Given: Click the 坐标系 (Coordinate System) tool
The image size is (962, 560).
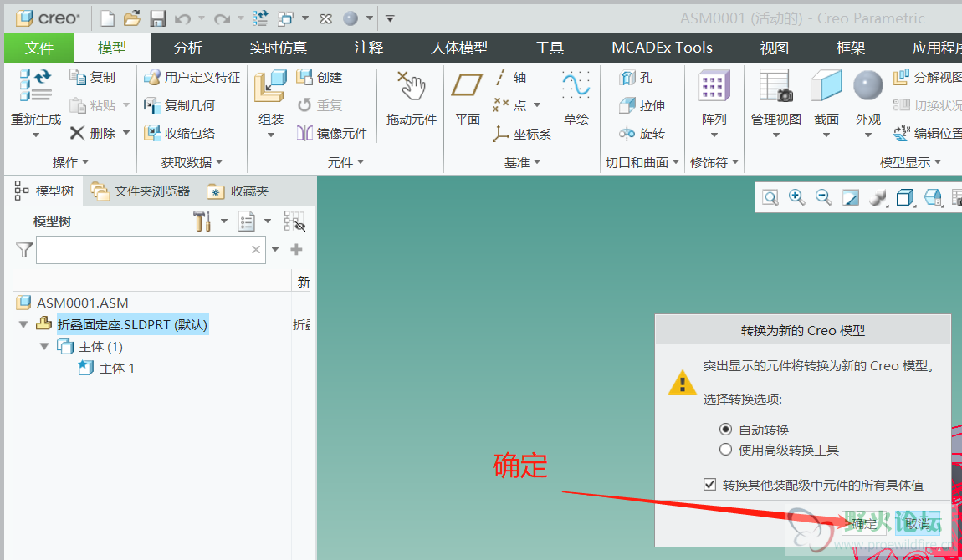Looking at the screenshot, I should pyautogui.click(x=522, y=134).
